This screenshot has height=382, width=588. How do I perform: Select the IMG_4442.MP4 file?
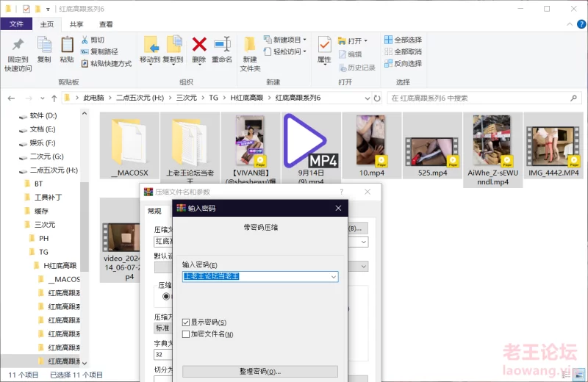553,146
